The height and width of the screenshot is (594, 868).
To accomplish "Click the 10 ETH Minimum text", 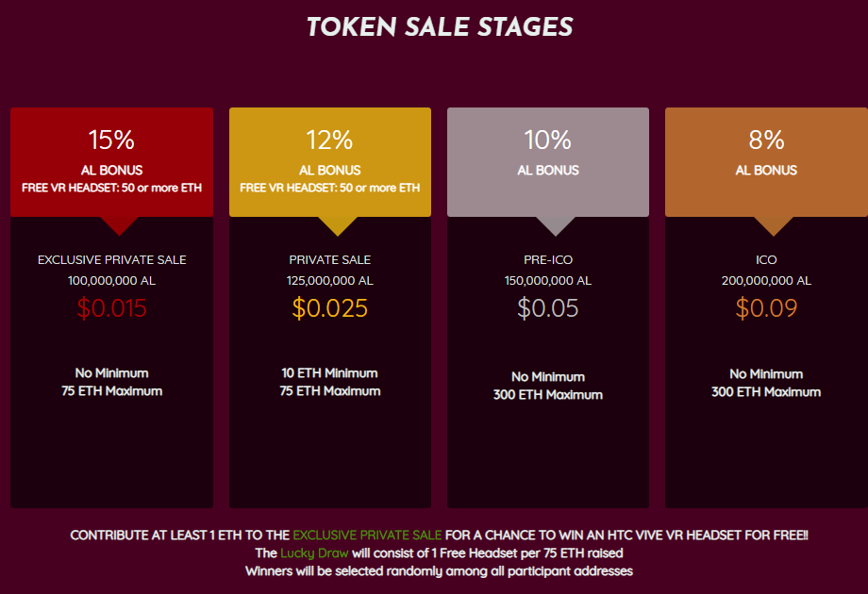I will [x=330, y=373].
